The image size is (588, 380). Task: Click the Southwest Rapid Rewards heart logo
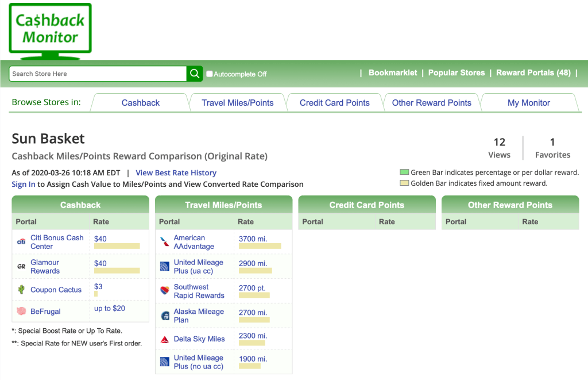click(x=165, y=291)
